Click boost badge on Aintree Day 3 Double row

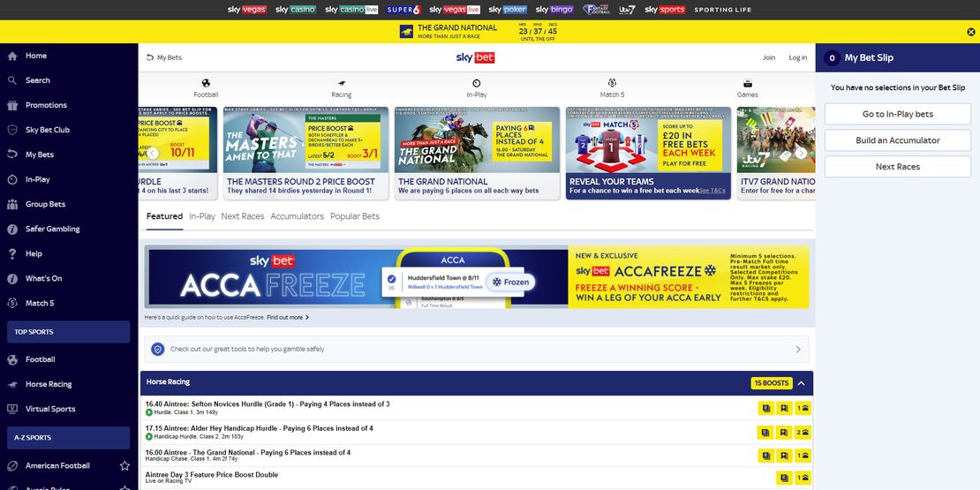(803, 479)
